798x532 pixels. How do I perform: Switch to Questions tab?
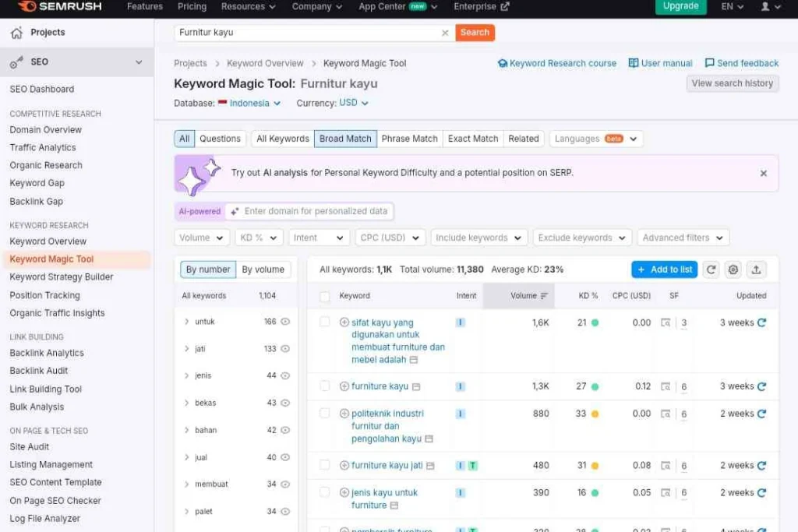pos(220,139)
